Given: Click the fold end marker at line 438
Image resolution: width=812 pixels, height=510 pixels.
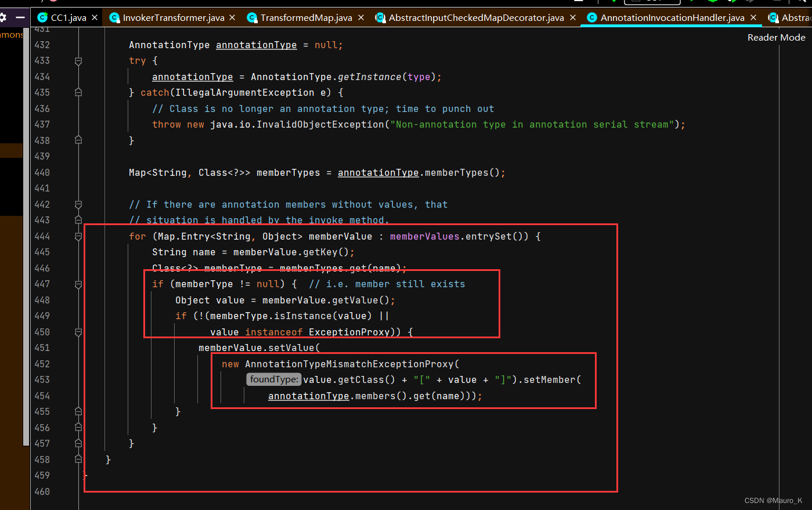Looking at the screenshot, I should (78, 140).
